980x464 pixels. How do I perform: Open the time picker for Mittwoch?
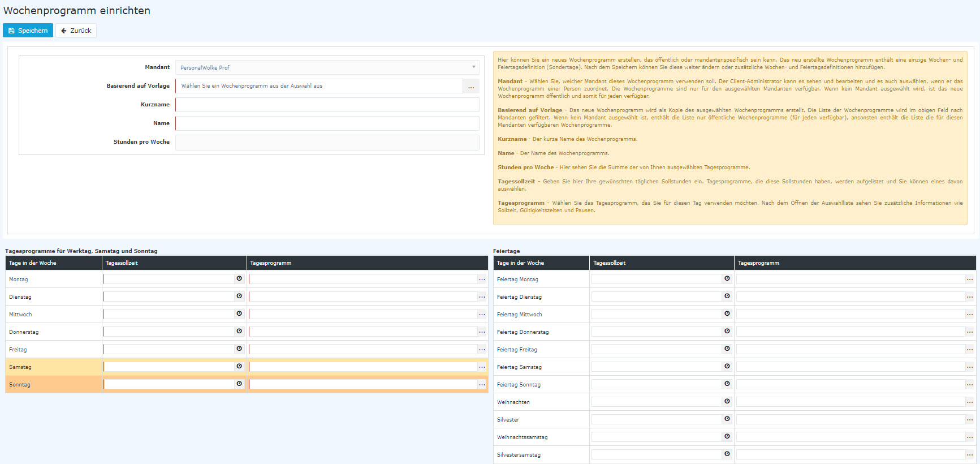(239, 314)
